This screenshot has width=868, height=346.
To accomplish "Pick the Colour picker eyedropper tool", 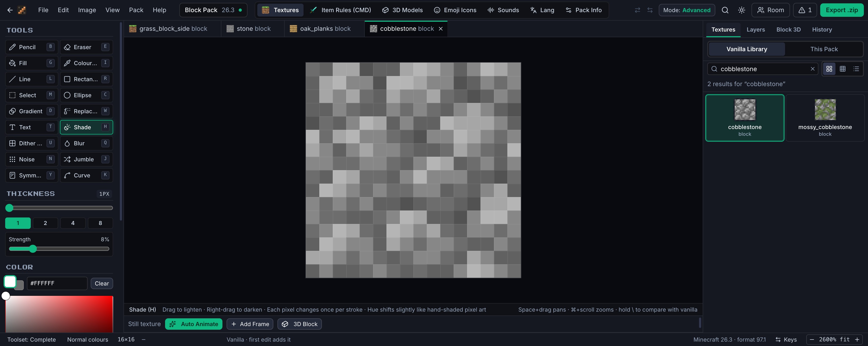I will click(x=86, y=63).
